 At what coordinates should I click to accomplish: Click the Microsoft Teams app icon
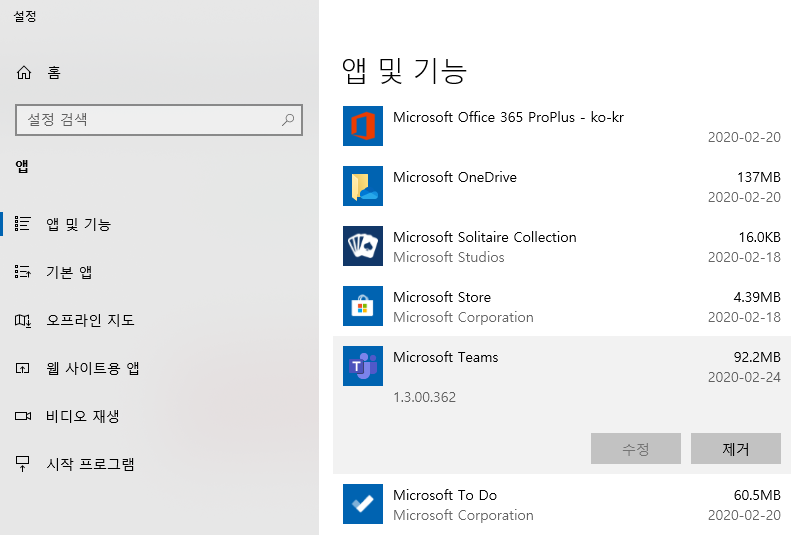tap(363, 366)
